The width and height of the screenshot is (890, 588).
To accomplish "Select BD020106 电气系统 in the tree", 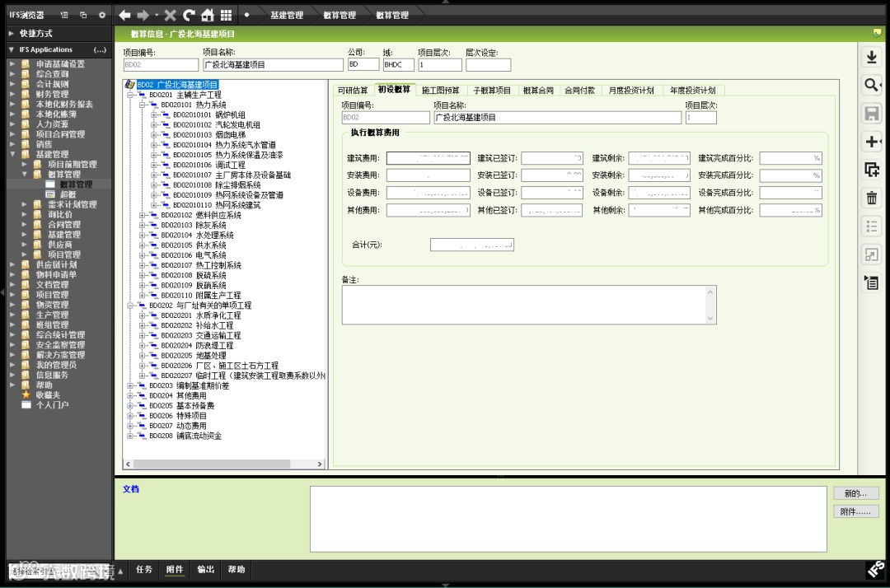I will (x=193, y=255).
